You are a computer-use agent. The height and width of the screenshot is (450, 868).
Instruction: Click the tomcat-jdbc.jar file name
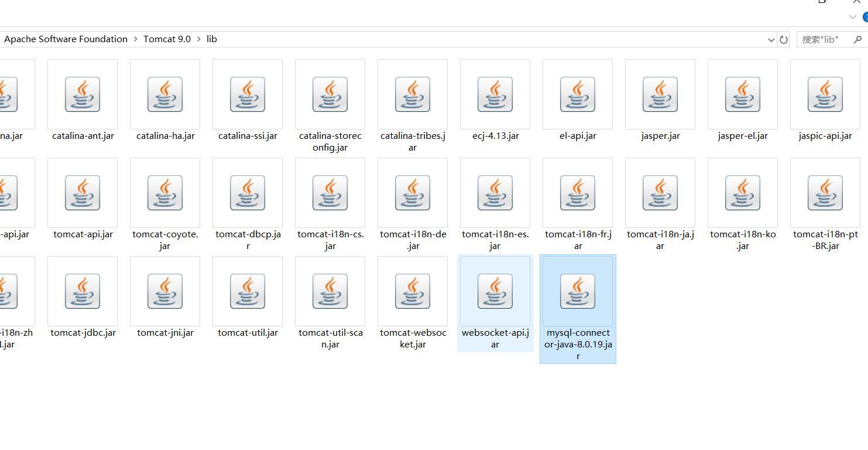point(83,333)
